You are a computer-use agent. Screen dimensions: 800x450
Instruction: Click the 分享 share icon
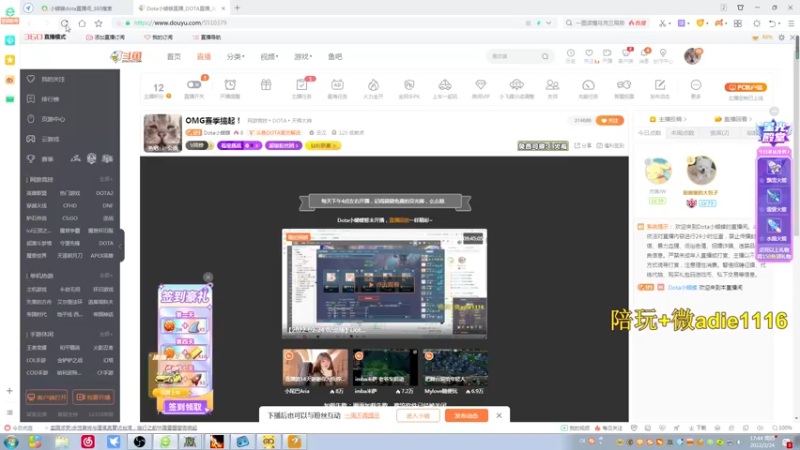pyautogui.click(x=584, y=145)
